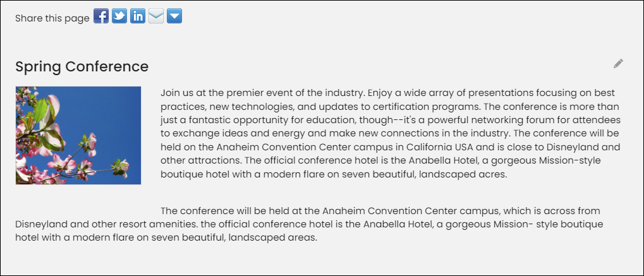Edit Spring Conference with the pencil icon
The height and width of the screenshot is (276, 644).
click(x=618, y=64)
